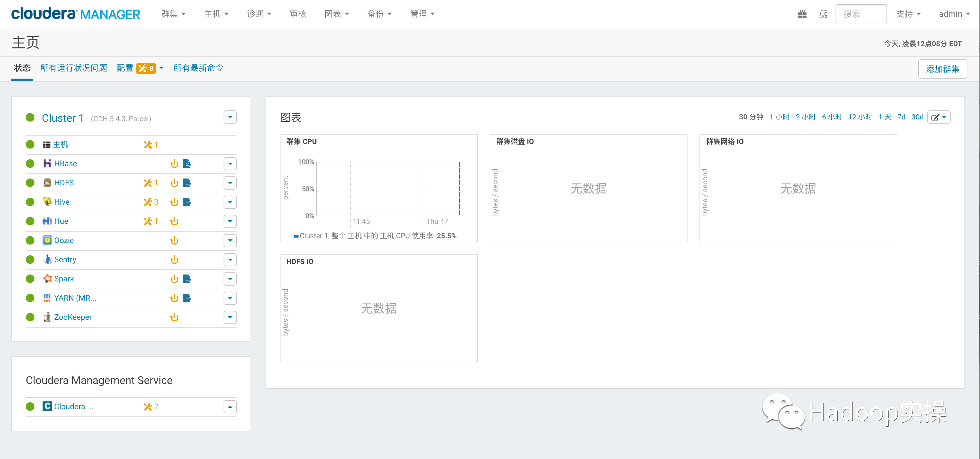The image size is (980, 459).
Task: Click the Spark restart-needed power icon
Action: [174, 279]
